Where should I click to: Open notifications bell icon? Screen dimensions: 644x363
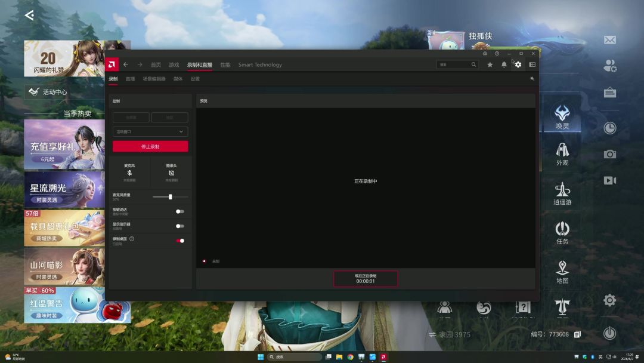click(504, 64)
